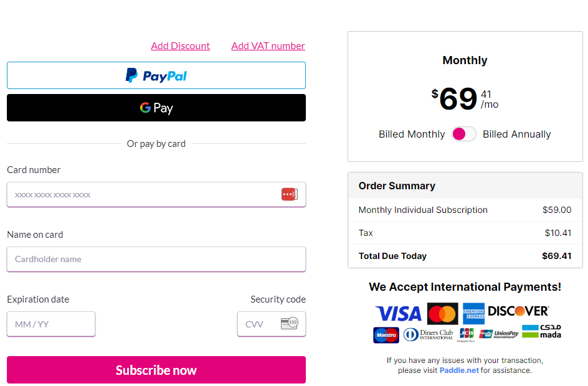Pay with the PayPal button
Screen dimensions: 588x386
[x=156, y=75]
